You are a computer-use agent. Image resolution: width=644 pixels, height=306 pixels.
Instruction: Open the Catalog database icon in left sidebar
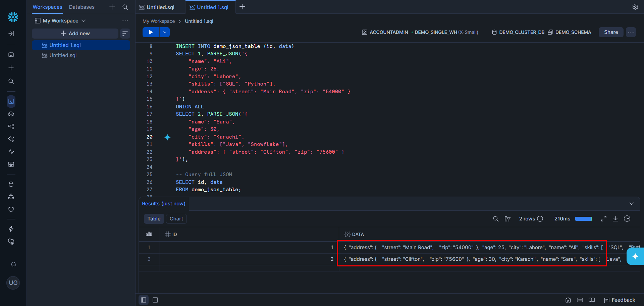[11, 184]
